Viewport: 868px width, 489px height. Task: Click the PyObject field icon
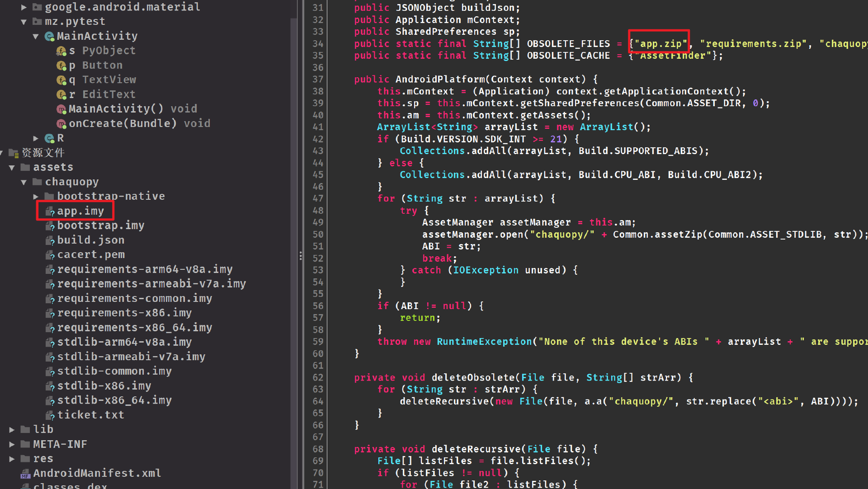(x=61, y=51)
